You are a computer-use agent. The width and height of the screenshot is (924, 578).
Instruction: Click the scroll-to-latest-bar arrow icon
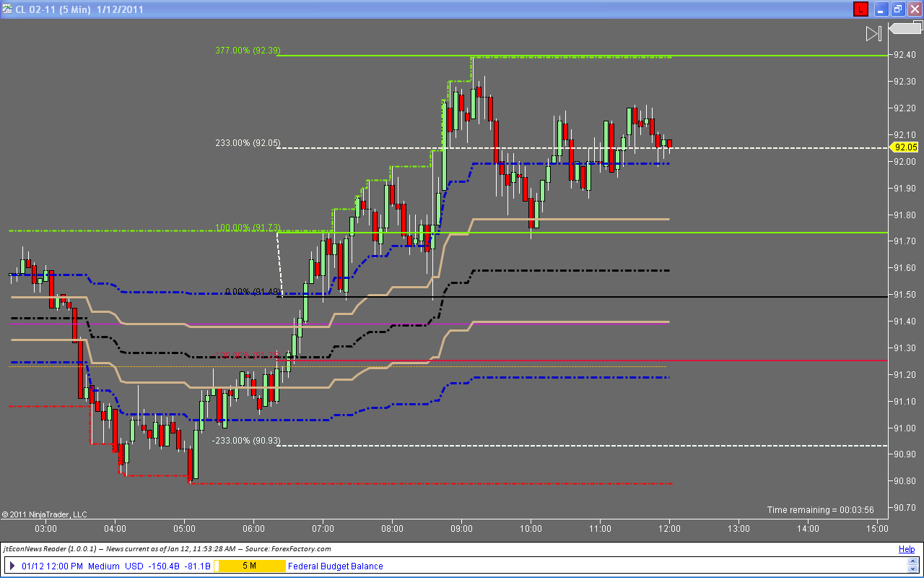(873, 33)
